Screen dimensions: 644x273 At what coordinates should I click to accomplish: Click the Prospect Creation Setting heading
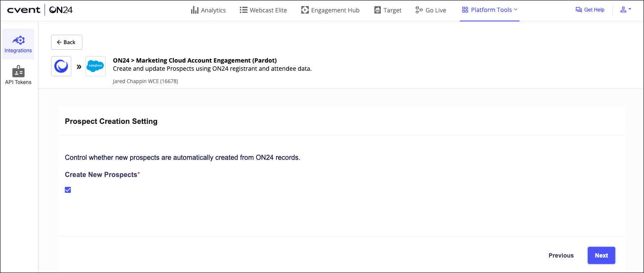pos(111,121)
